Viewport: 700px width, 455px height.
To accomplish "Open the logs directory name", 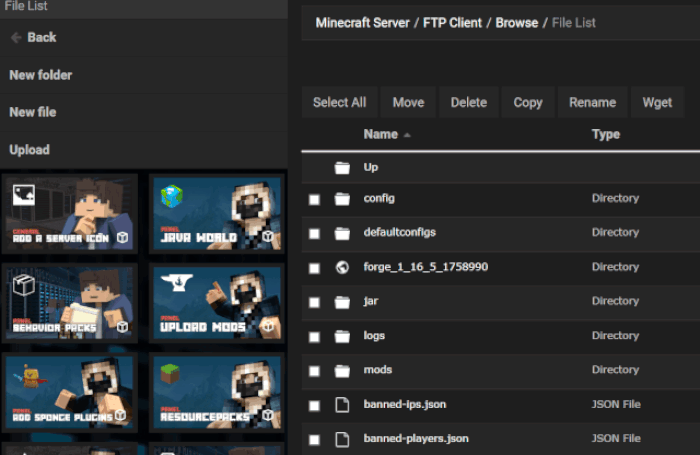I will 374,335.
